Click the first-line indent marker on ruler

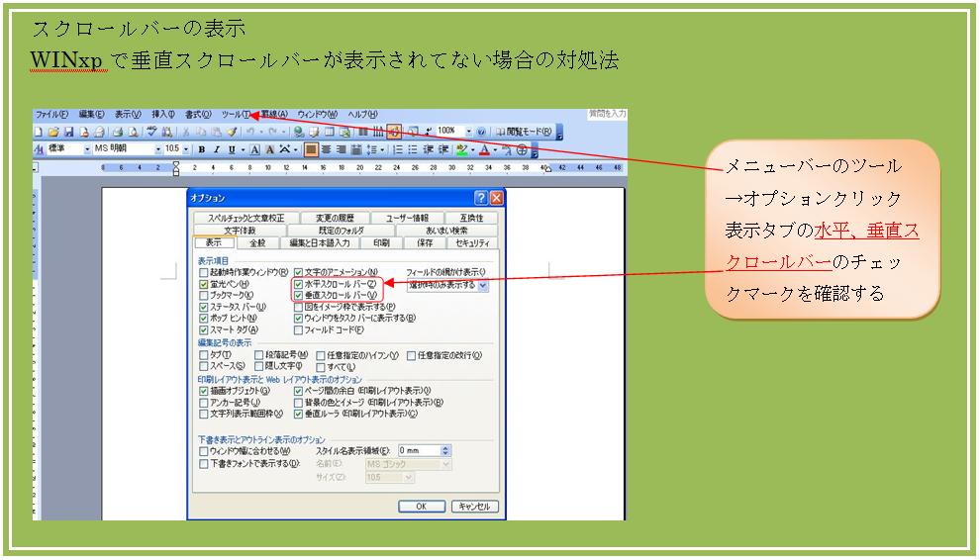(175, 164)
